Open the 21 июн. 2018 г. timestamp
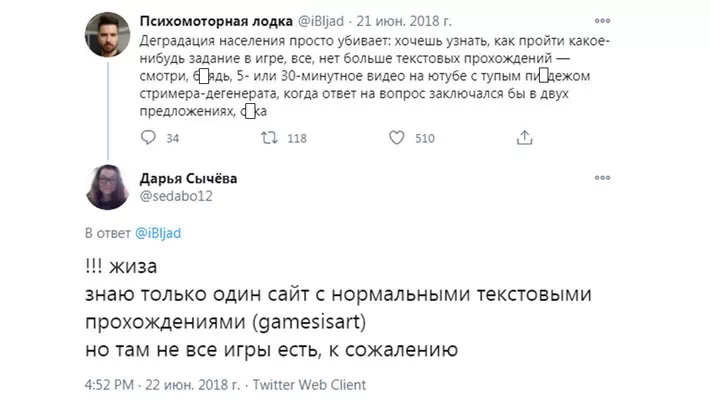Image resolution: width=710 pixels, height=399 pixels. 404,21
